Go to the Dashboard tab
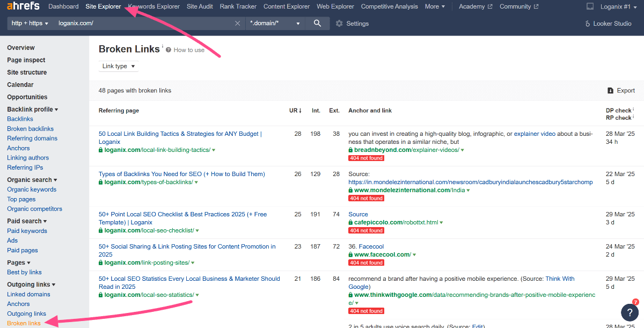 [63, 6]
